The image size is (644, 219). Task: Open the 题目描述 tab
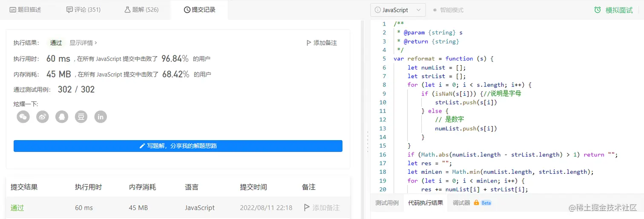25,9
